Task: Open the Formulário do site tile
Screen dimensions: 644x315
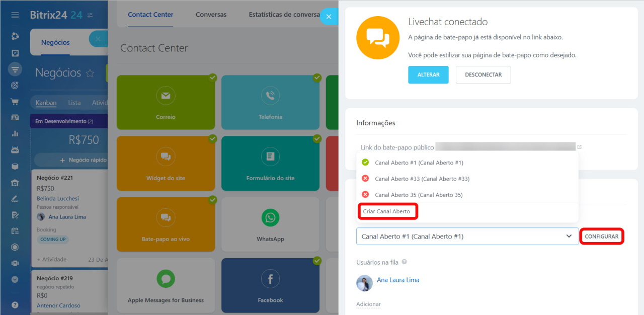Action: point(270,164)
